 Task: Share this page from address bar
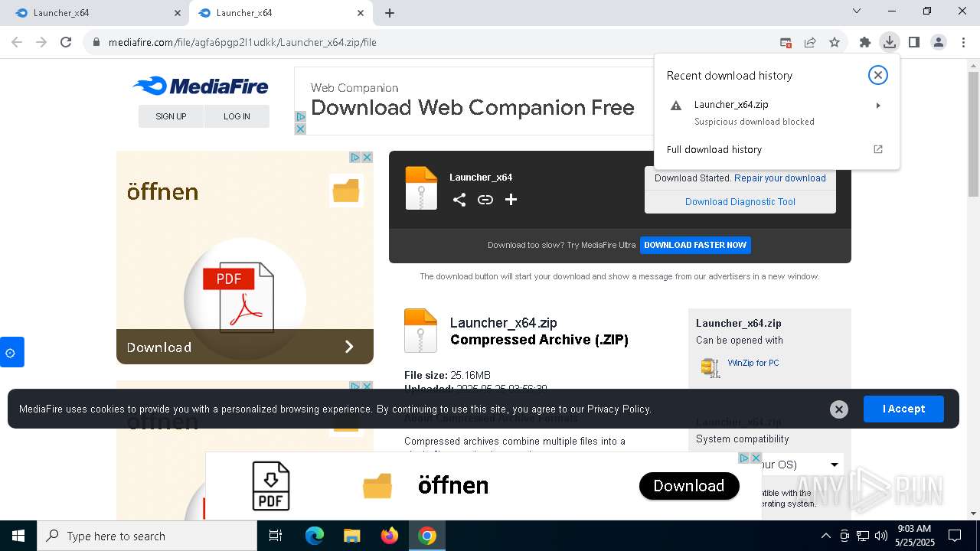pyautogui.click(x=810, y=42)
